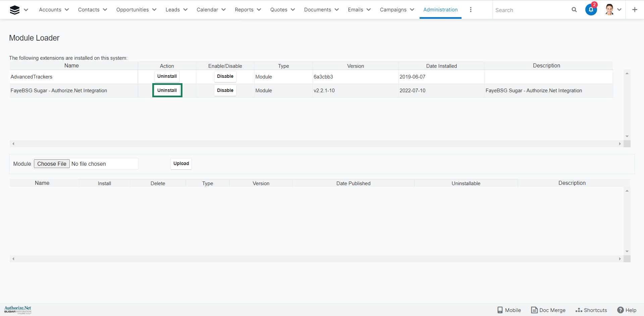
Task: Disable FayeBSG Authorize.Net Integration module
Action: pyautogui.click(x=225, y=91)
